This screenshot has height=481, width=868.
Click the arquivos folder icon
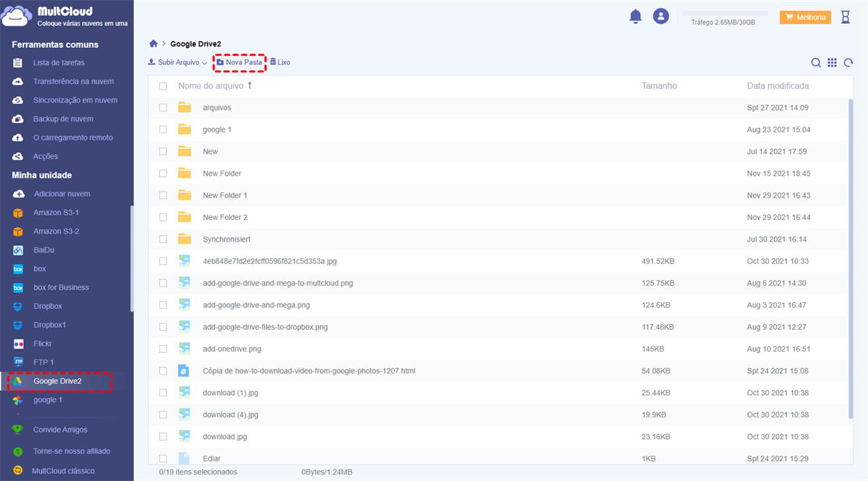coord(184,107)
